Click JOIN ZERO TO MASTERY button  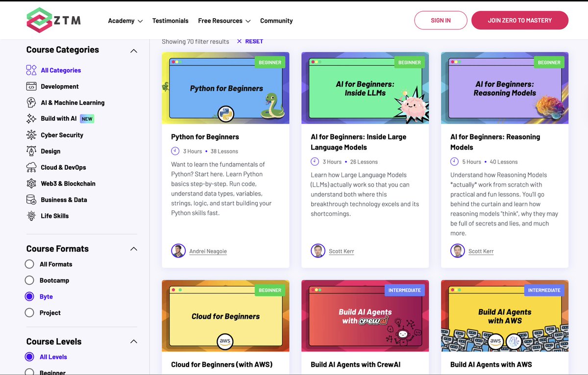click(520, 21)
